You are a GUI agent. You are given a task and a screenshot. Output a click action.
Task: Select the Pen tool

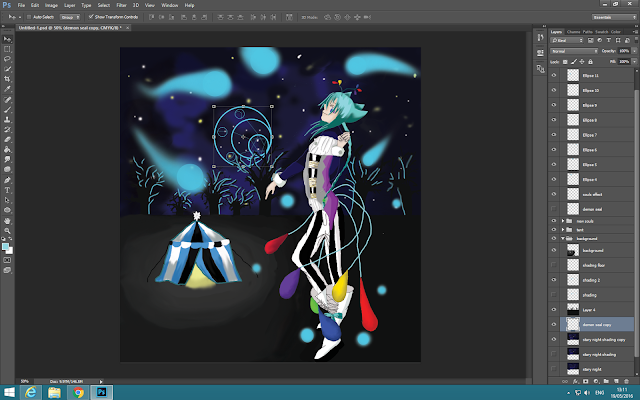tap(7, 180)
